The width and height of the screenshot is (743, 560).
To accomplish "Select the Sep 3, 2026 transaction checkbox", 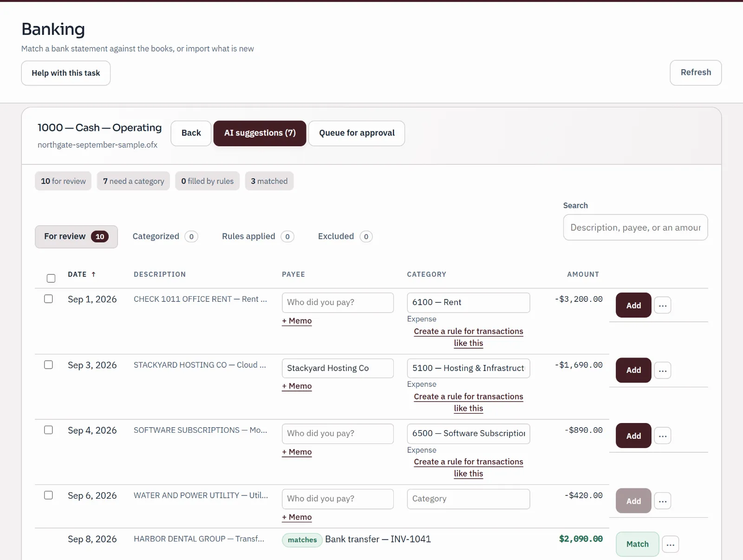I will coord(48,365).
